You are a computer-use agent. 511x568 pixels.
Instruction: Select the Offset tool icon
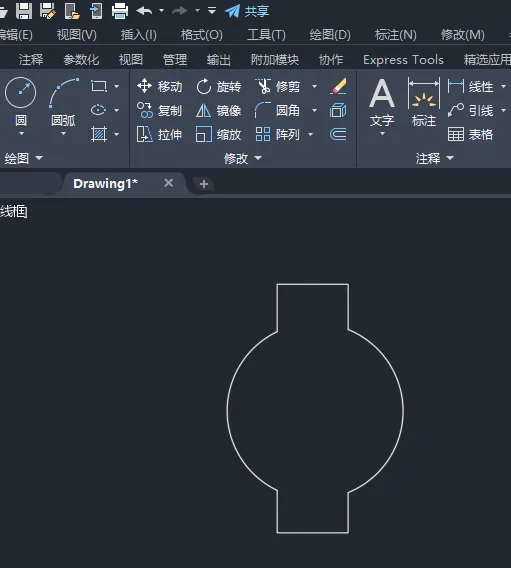pos(338,134)
